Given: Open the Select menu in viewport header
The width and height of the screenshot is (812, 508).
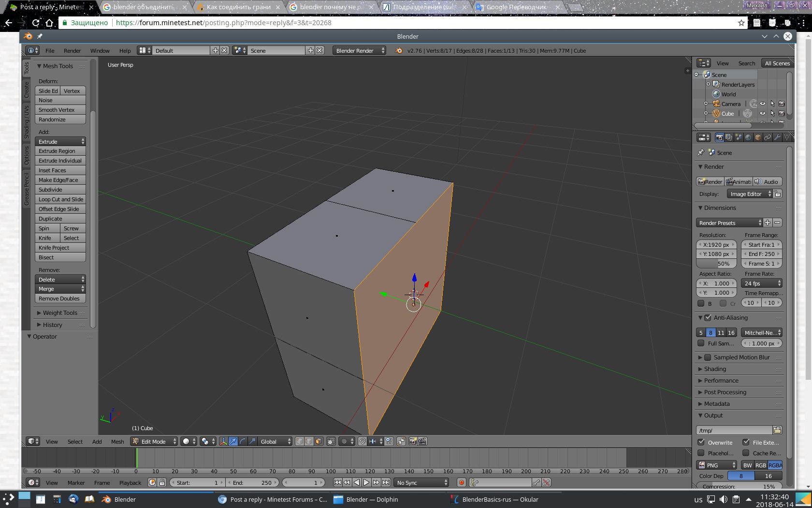Looking at the screenshot, I should (x=75, y=441).
